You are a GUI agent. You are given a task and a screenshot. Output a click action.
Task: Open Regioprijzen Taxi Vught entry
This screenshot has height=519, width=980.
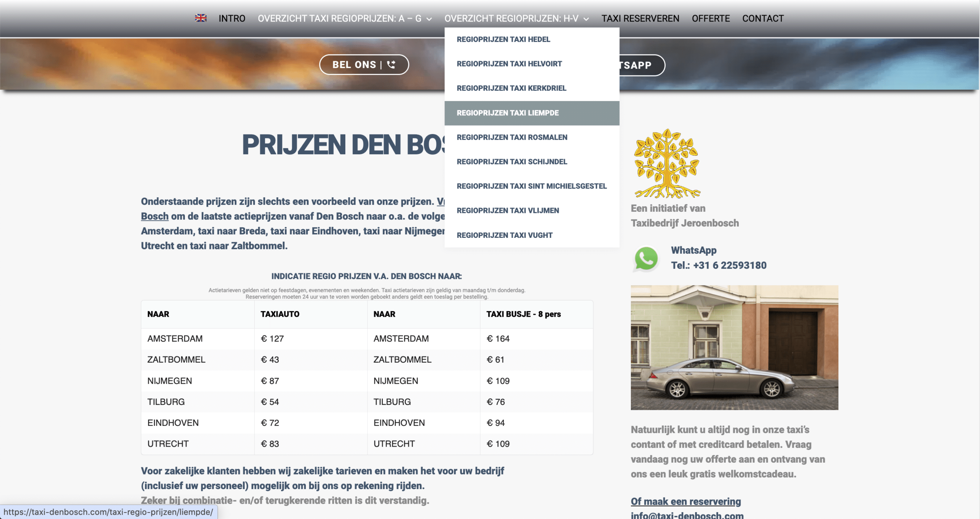pos(532,235)
